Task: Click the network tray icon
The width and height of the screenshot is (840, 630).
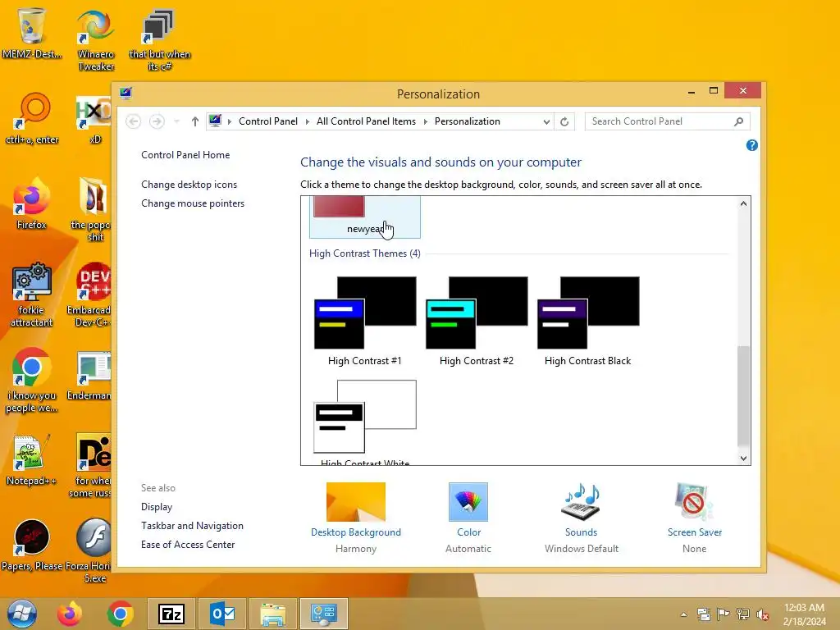Action: click(742, 614)
